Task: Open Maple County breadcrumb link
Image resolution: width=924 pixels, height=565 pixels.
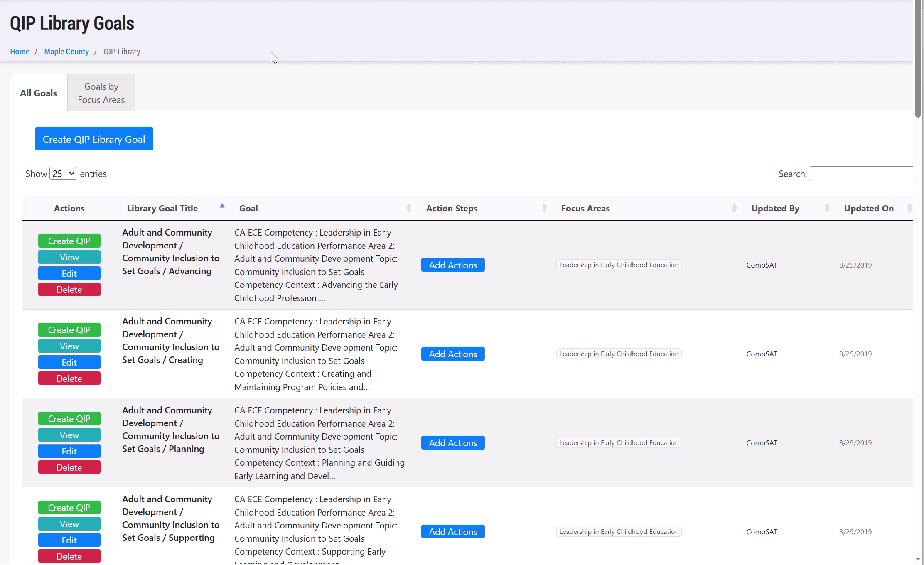Action: (66, 52)
